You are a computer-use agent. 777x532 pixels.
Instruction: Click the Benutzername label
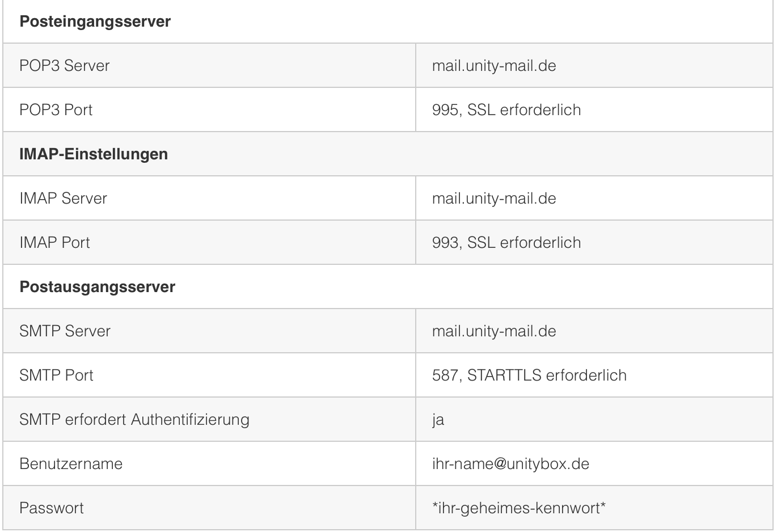coord(71,464)
